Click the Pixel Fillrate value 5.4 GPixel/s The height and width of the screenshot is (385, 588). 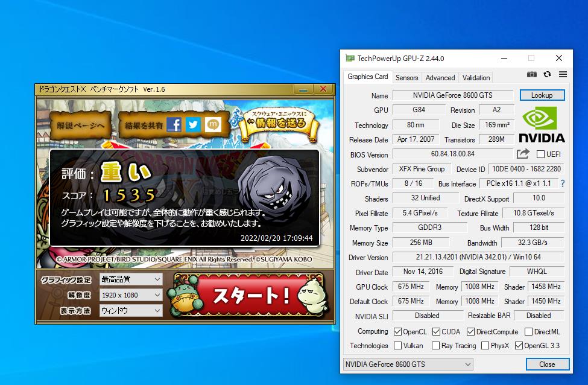(x=420, y=213)
